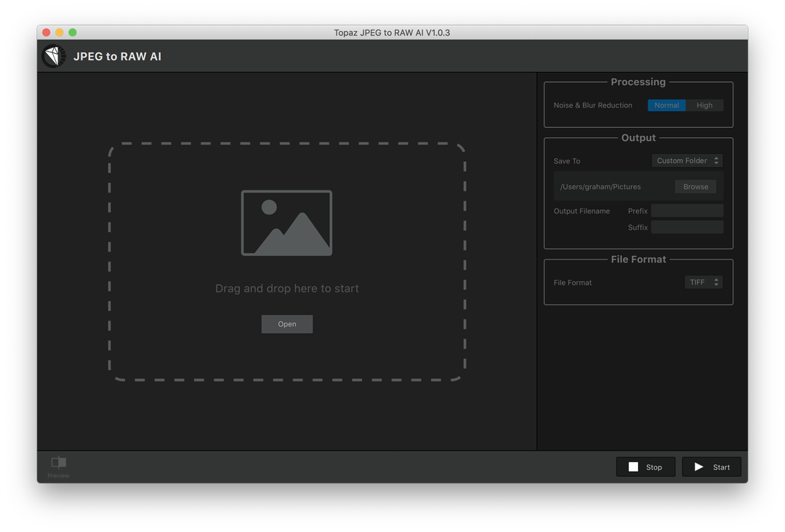The image size is (785, 532).
Task: Focus the Suffix filename input field
Action: 687,227
